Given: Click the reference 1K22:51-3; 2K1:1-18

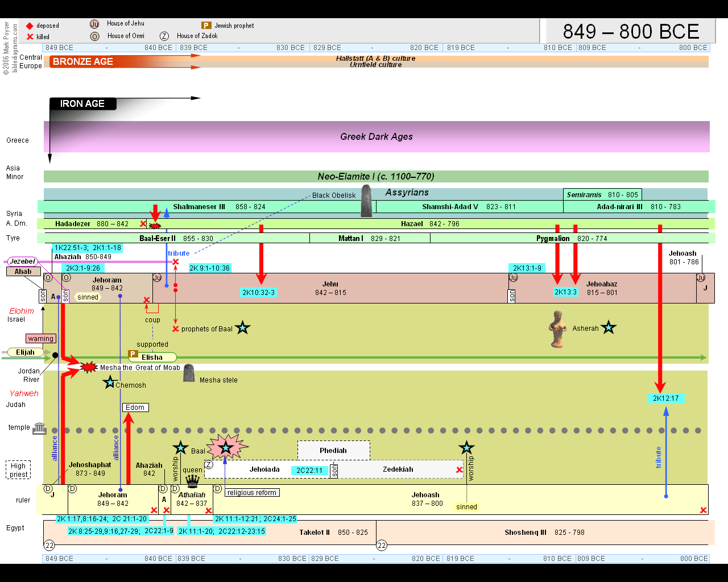Looking at the screenshot, I should [88, 248].
